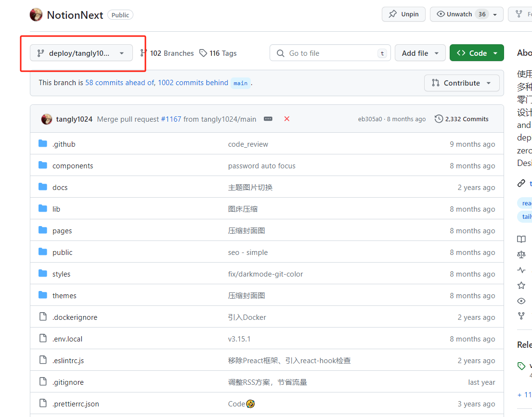Screen dimensions: 532x417
Task: Click the license scale icon in sidebar
Action: tap(521, 254)
